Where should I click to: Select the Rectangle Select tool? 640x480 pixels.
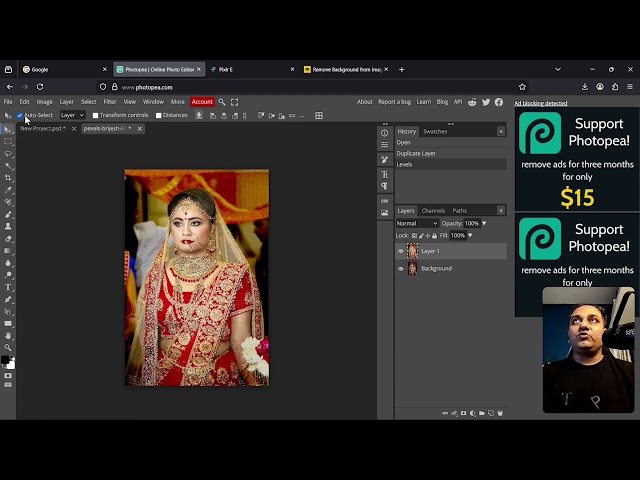pyautogui.click(x=8, y=142)
